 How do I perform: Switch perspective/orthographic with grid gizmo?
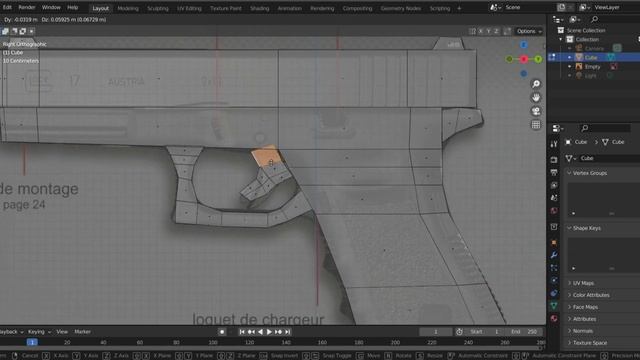pos(536,125)
